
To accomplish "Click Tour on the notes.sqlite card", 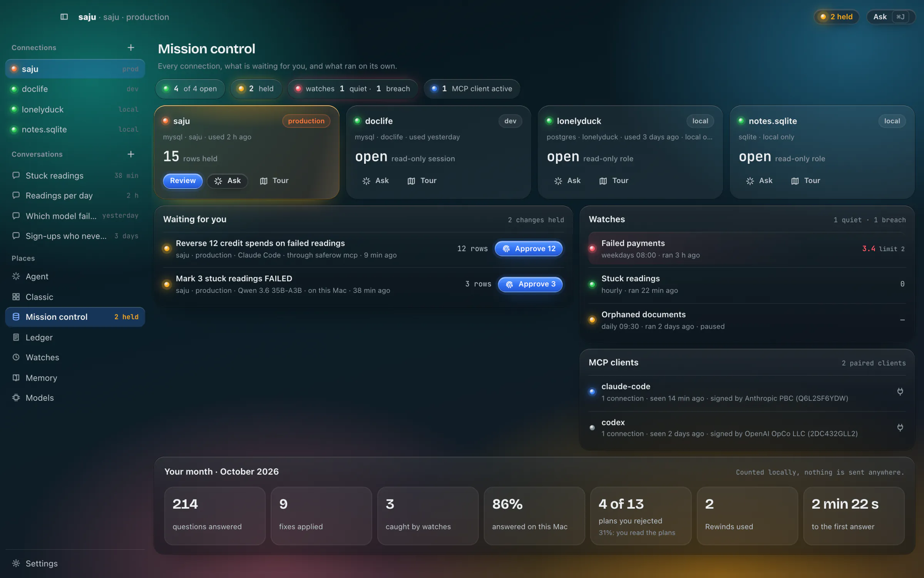I will tap(805, 181).
